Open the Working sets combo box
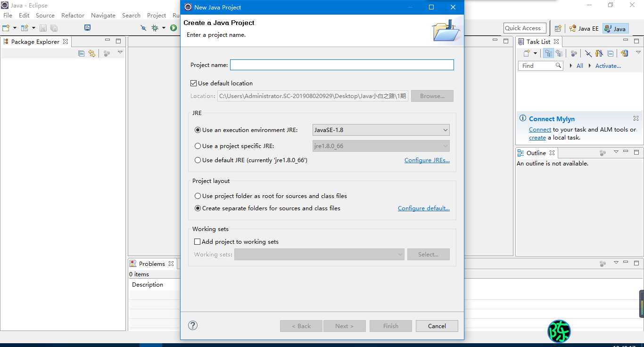This screenshot has width=644, height=347. point(319,254)
